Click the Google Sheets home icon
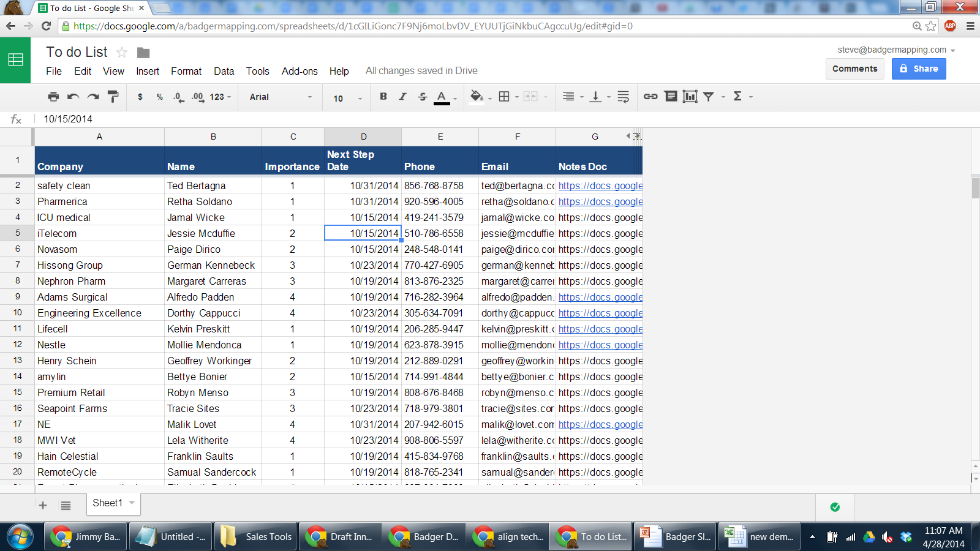 15,60
